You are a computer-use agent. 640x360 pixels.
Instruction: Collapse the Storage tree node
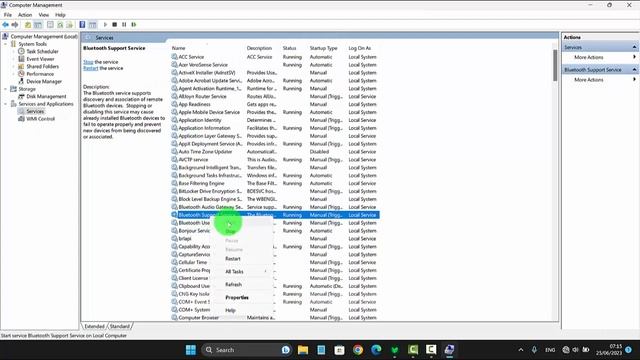(x=6, y=89)
